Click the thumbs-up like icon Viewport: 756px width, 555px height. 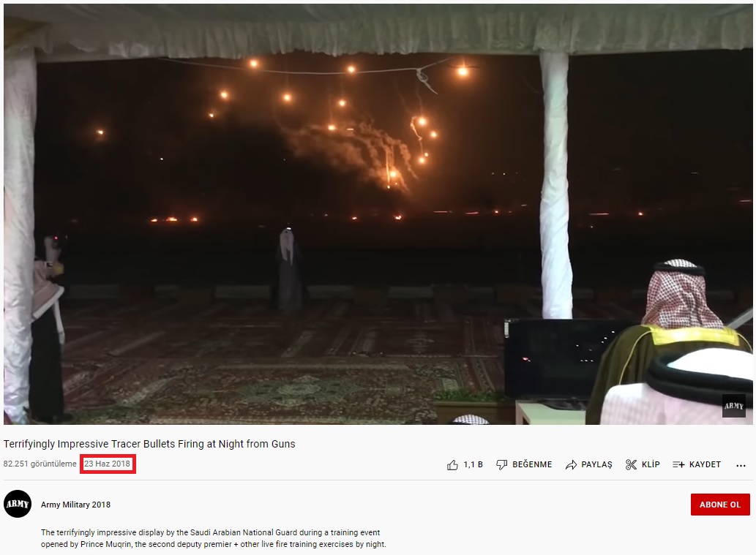coord(452,464)
